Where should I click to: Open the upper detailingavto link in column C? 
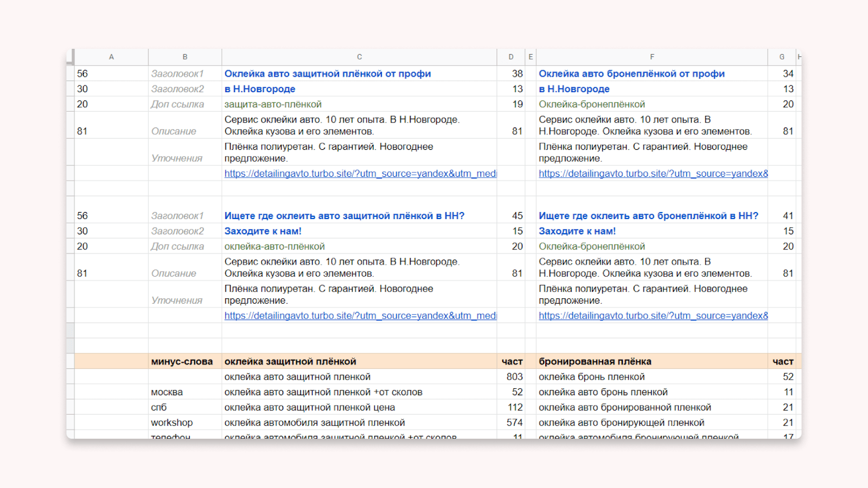[360, 174]
